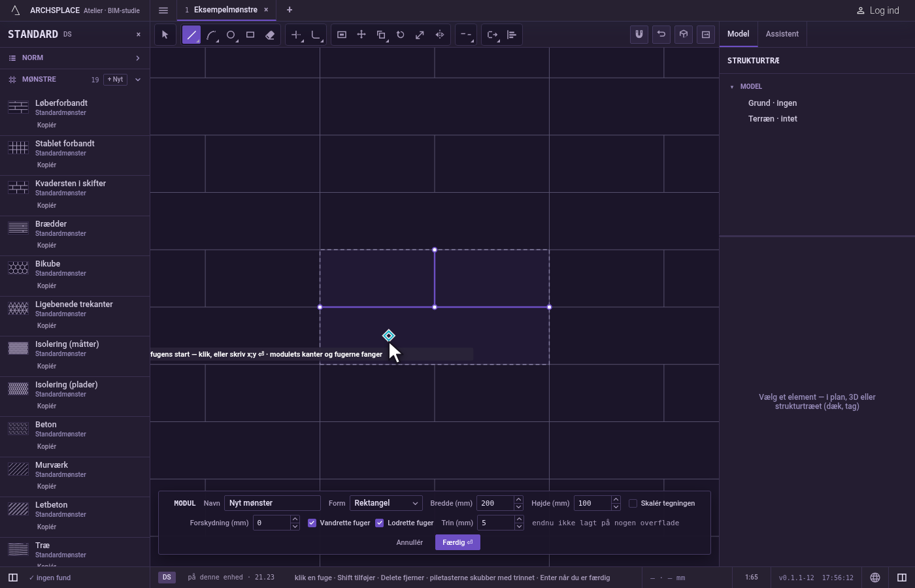Image resolution: width=915 pixels, height=588 pixels.
Task: Pick the circle drawing tool
Action: point(231,35)
